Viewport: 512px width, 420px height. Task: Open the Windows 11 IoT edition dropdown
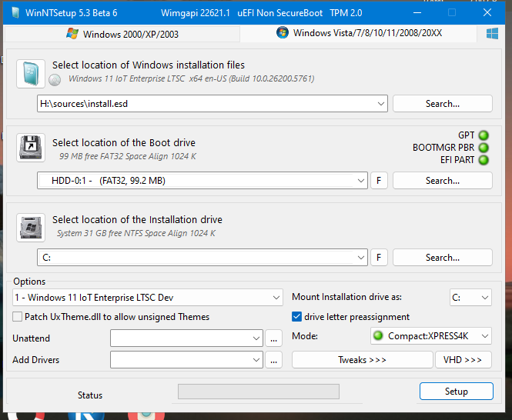coord(276,297)
